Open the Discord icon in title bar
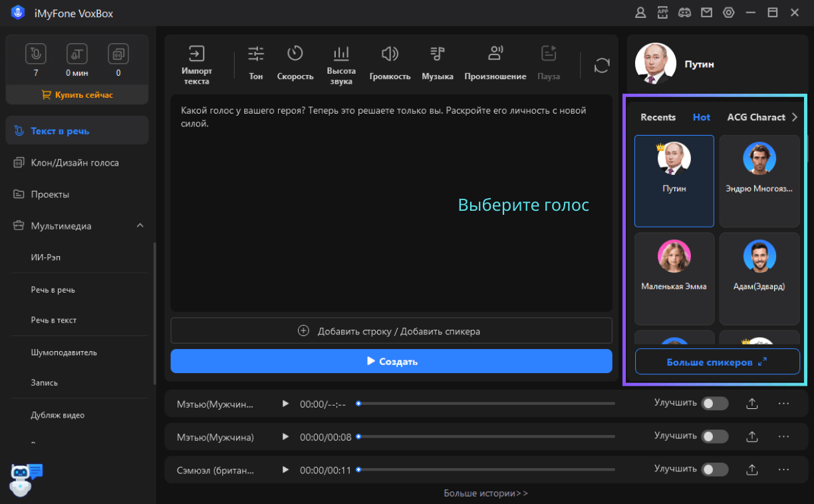814x504 pixels. (x=684, y=13)
